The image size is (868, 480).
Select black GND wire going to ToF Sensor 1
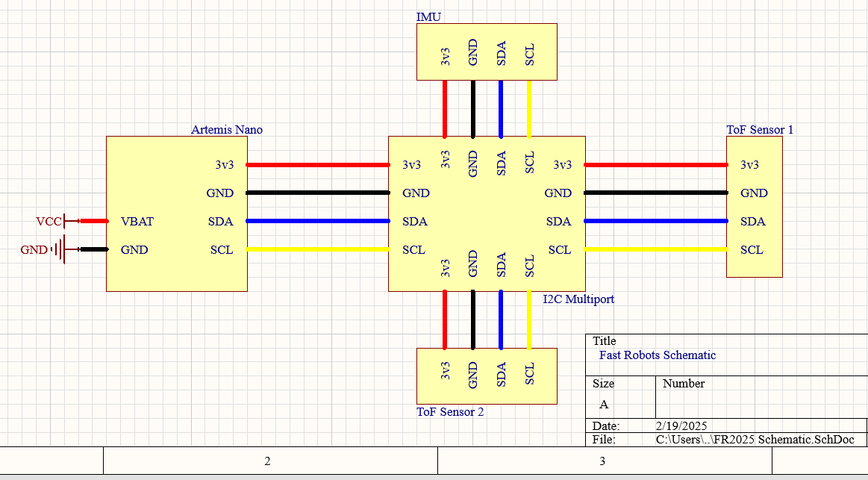(x=656, y=193)
